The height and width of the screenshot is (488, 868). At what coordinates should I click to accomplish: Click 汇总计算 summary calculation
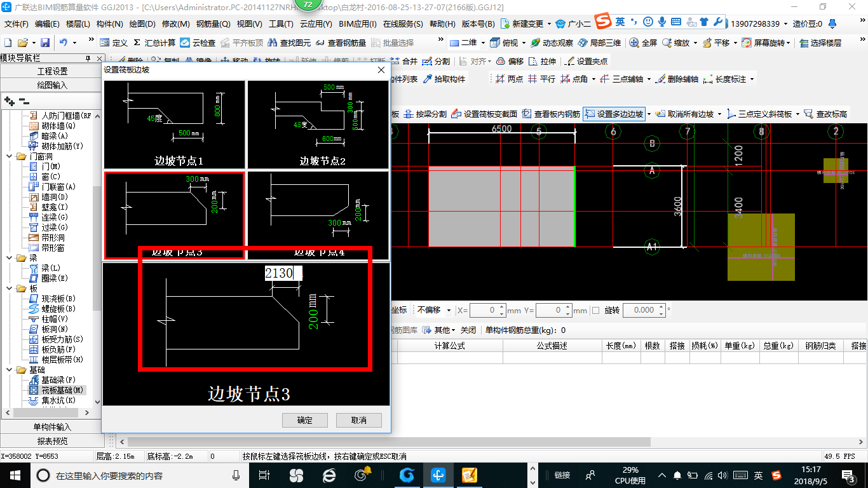(x=154, y=43)
